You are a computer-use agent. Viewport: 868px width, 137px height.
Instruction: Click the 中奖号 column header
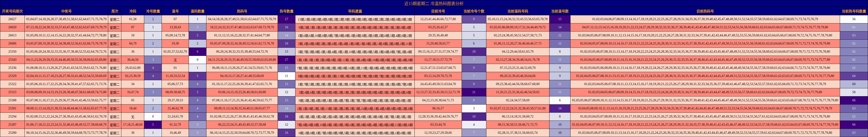coord(66,11)
